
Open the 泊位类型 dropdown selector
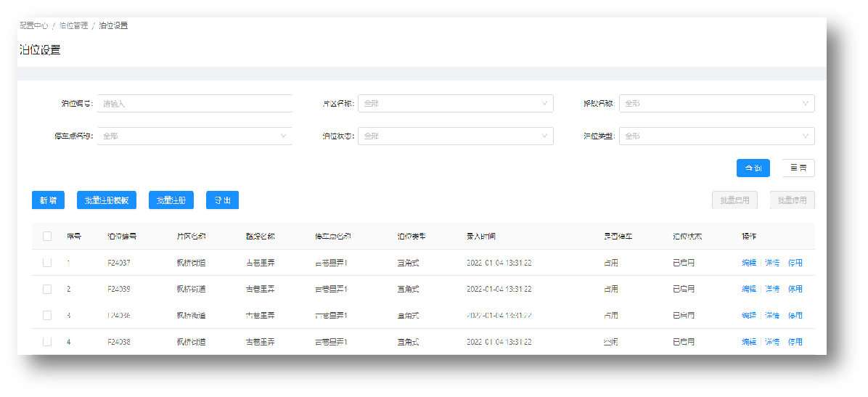coord(716,136)
